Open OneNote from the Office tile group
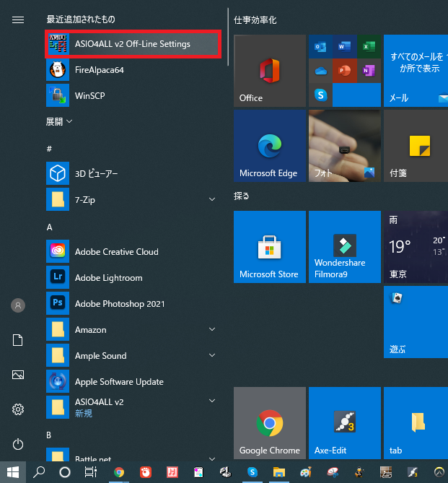The image size is (448, 483). point(369,71)
